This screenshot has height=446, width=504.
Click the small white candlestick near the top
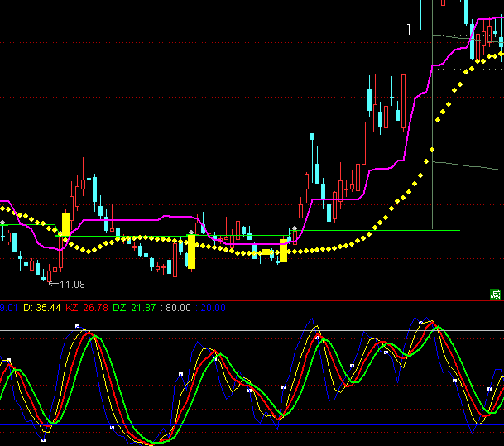pyautogui.click(x=410, y=28)
